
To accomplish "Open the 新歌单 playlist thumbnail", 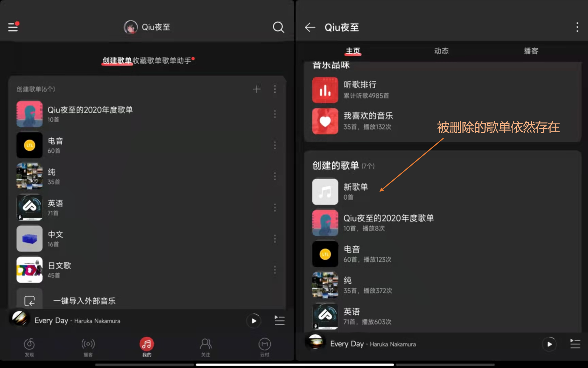I will (325, 191).
